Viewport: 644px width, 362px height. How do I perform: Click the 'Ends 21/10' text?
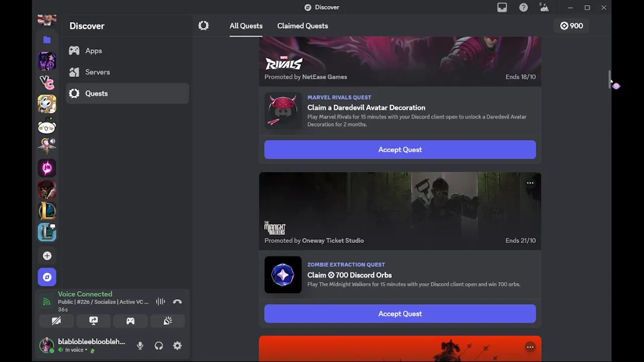point(521,241)
